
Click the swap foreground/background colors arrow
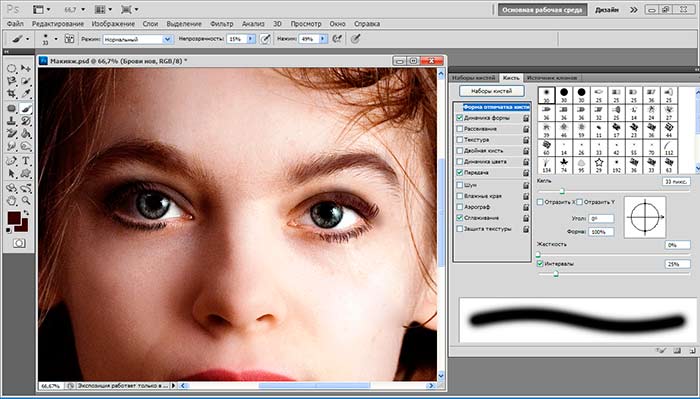26,213
